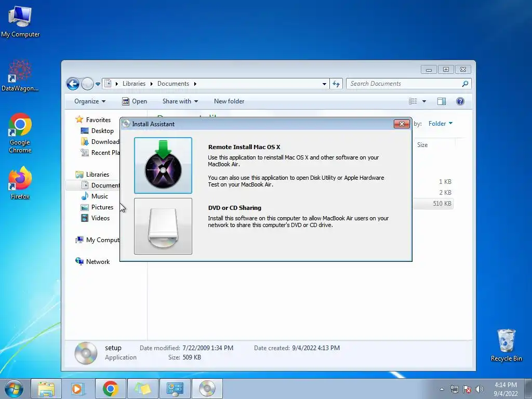The width and height of the screenshot is (532, 399).
Task: Click the address bar refresh icon
Action: click(x=336, y=84)
